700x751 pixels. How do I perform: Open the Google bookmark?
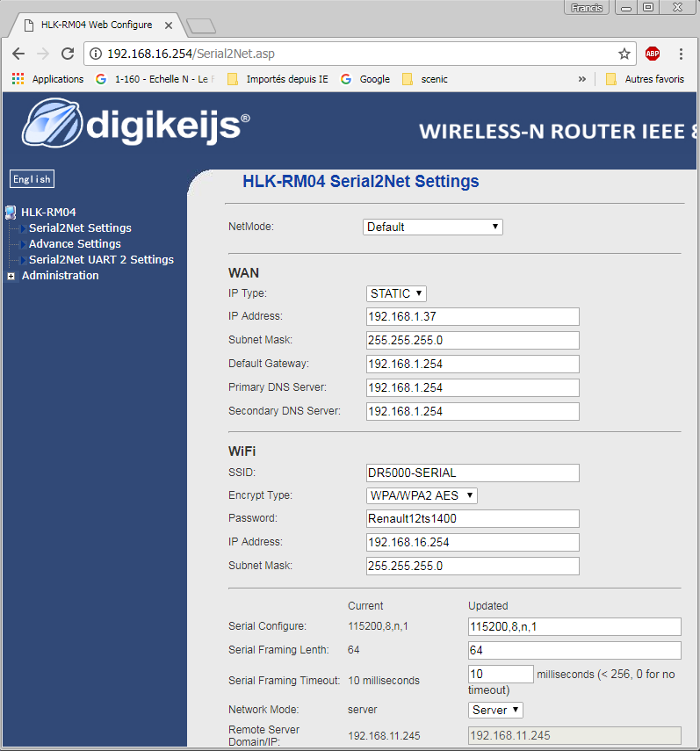tap(365, 79)
